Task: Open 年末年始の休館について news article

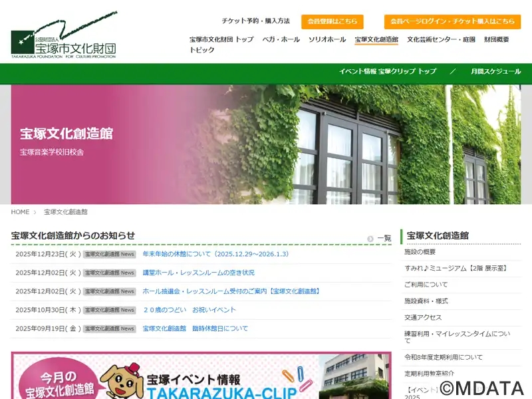Action: [215, 254]
